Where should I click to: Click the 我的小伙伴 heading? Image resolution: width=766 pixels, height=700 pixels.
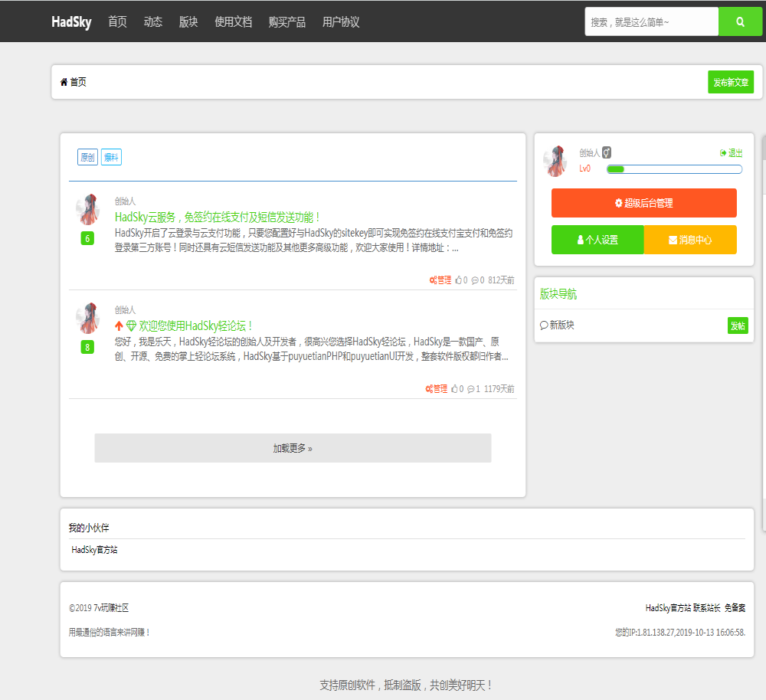tap(88, 528)
